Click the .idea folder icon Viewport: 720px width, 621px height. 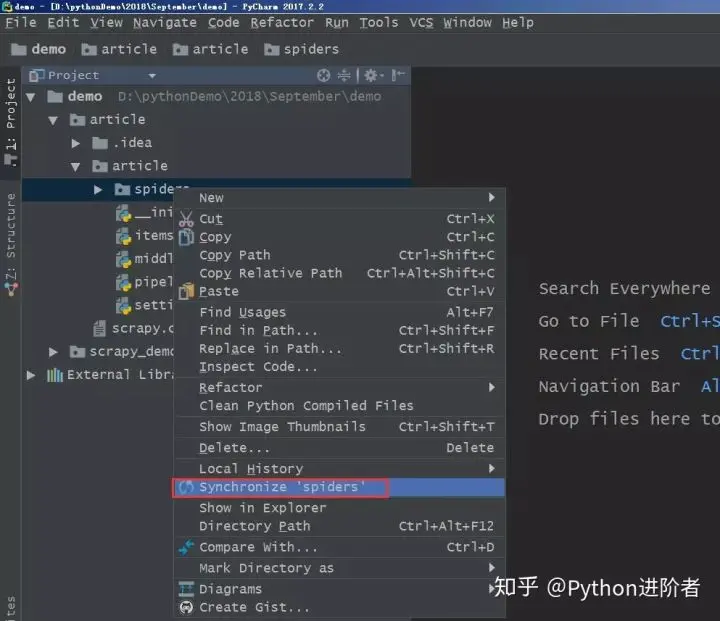(x=100, y=143)
